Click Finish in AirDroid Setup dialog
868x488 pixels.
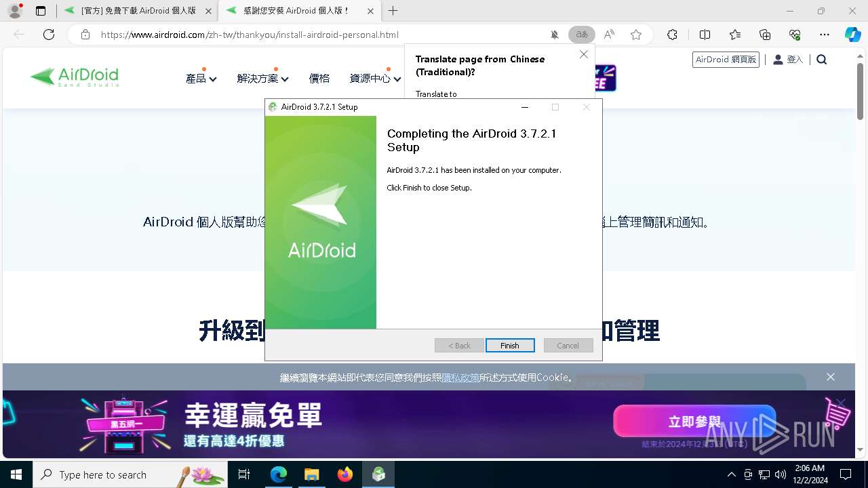510,346
